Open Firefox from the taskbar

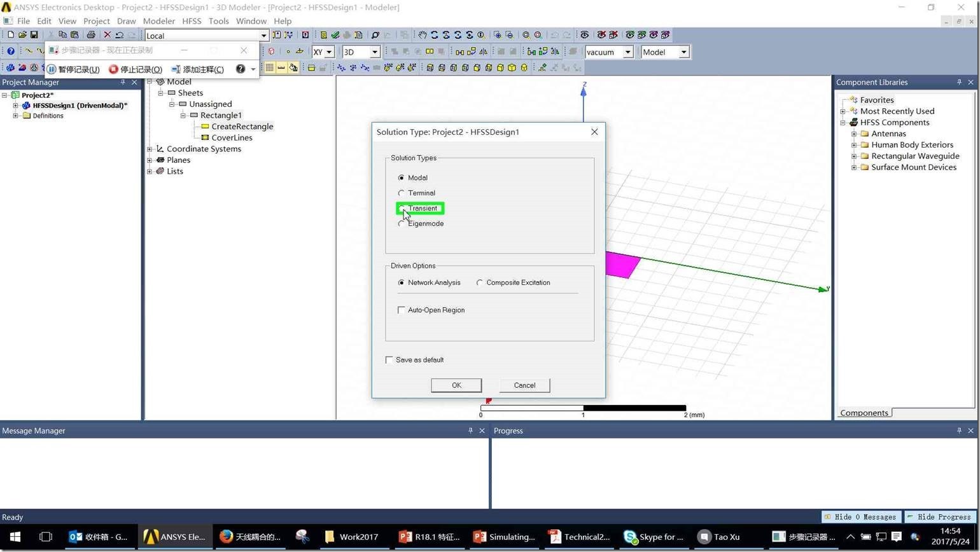(250, 537)
